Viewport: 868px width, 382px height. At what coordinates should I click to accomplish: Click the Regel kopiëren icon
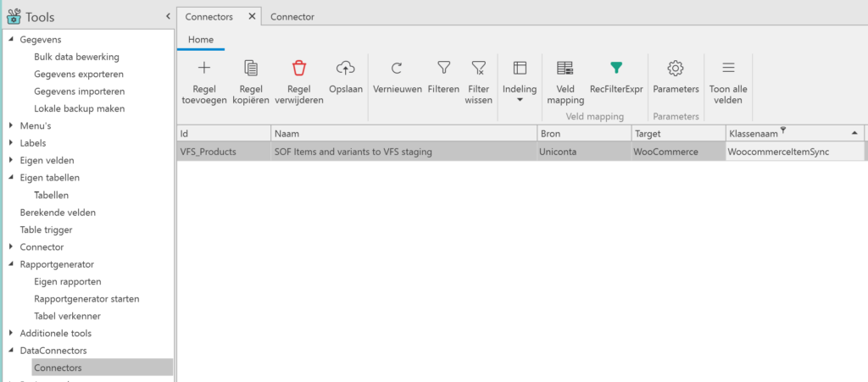(x=251, y=69)
